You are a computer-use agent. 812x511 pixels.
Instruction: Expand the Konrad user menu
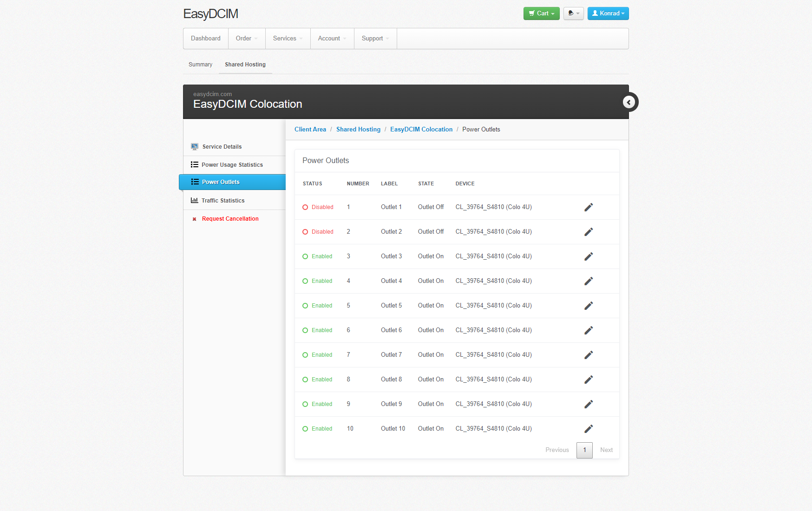click(608, 13)
